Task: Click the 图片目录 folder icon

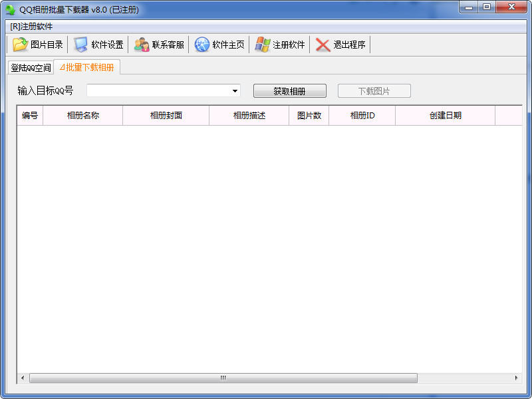Action: [20, 45]
